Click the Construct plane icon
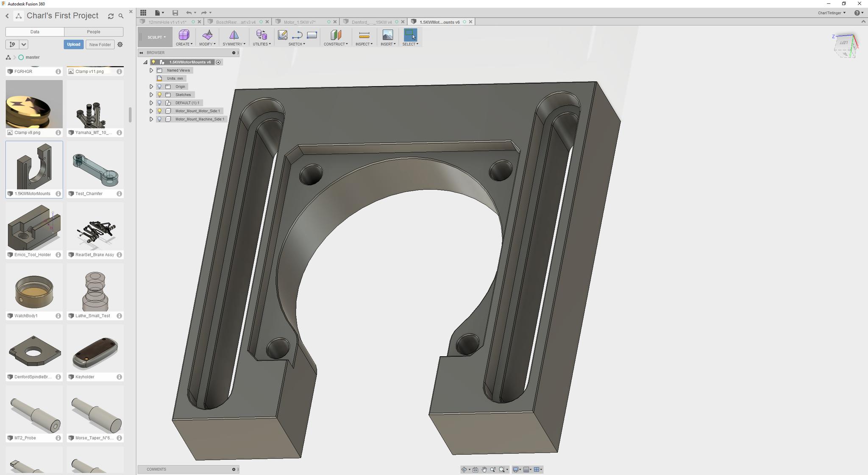Screen dimensions: 868x475 coord(336,35)
